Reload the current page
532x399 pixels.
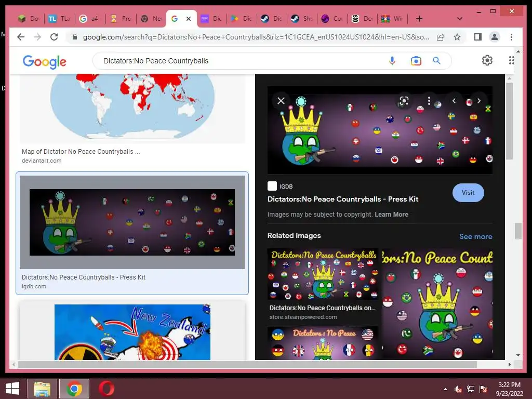[54, 37]
